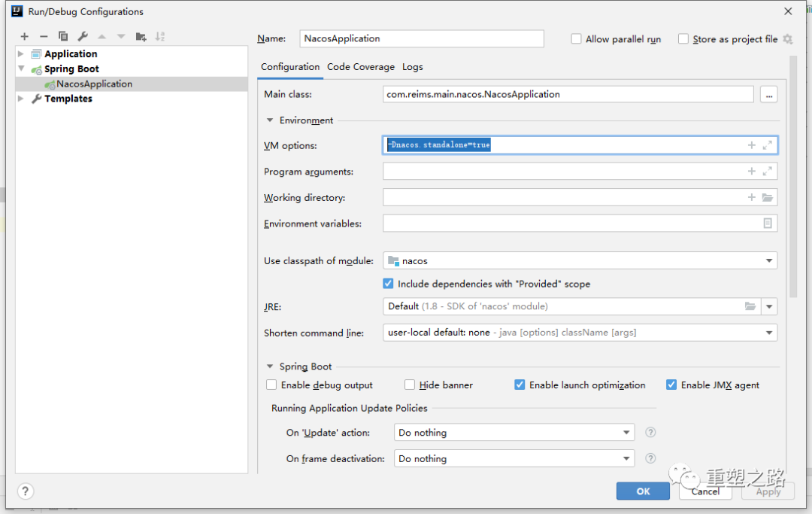Image resolution: width=812 pixels, height=514 pixels.
Task: Browse for working directory folder
Action: pyautogui.click(x=767, y=198)
